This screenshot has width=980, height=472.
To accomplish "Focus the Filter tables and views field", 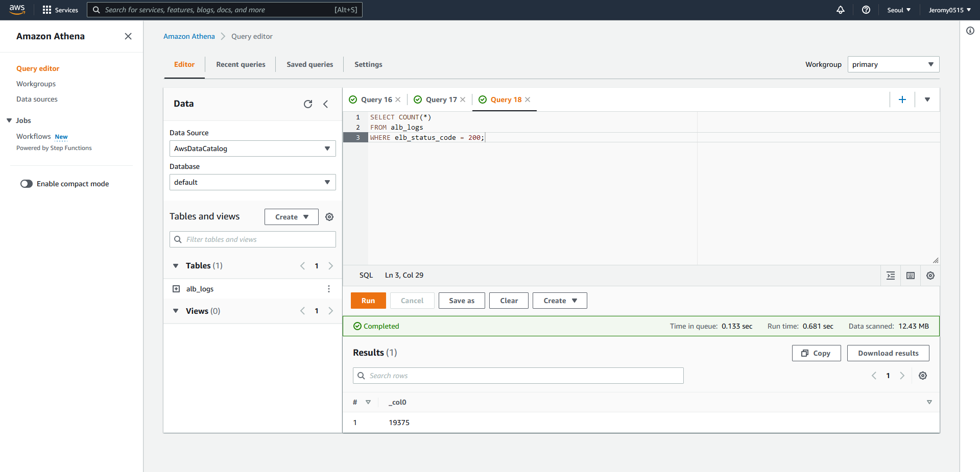I will tap(253, 239).
